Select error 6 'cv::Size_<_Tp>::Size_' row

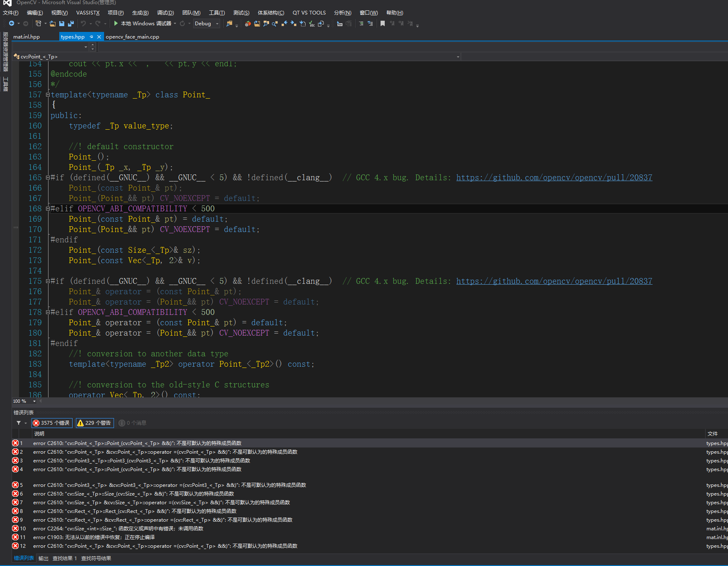pos(370,494)
